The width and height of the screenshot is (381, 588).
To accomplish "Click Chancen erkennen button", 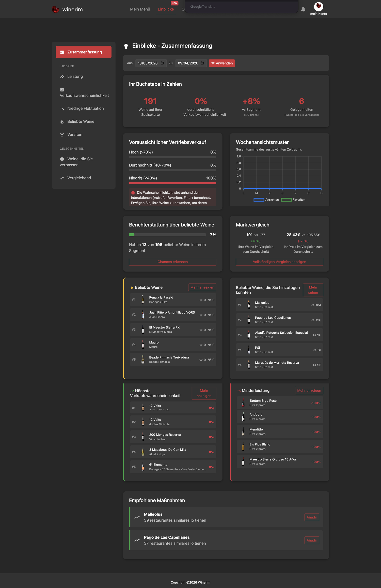I will 173,262.
